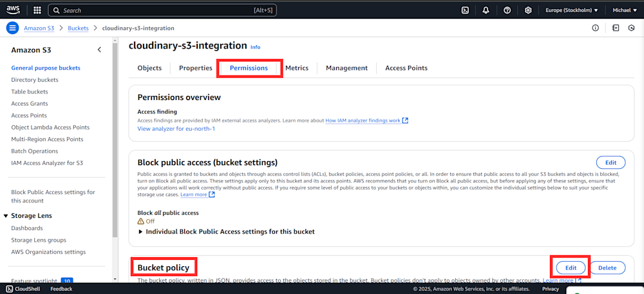Edit the Bucket policy

pyautogui.click(x=571, y=268)
